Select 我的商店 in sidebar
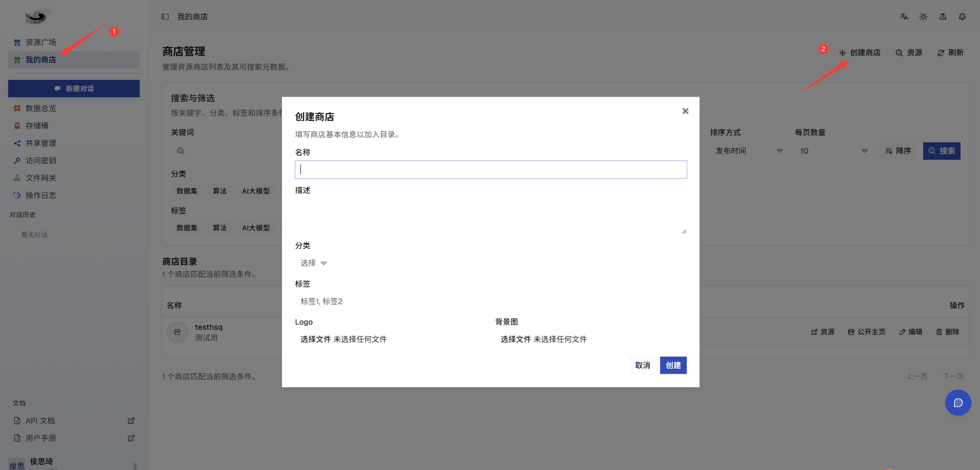This screenshot has height=470, width=980. [x=74, y=60]
